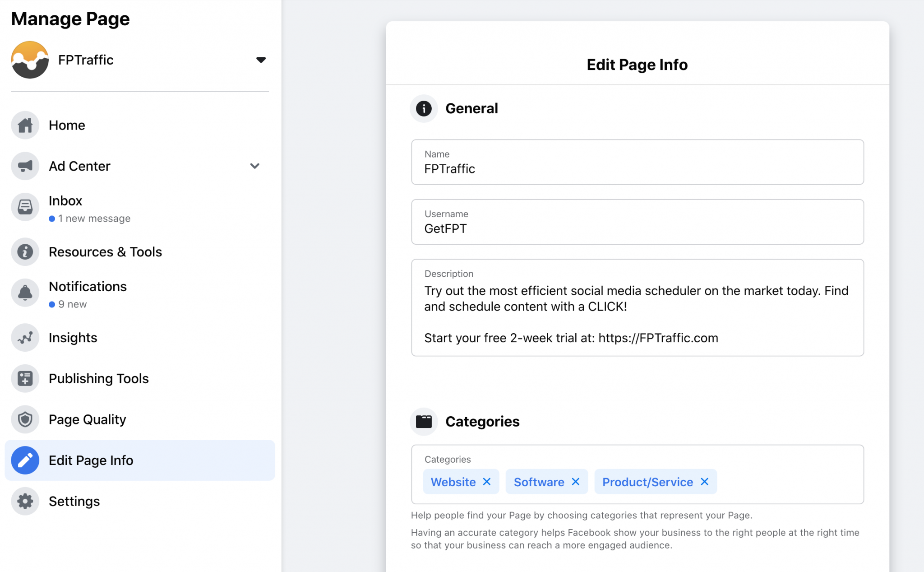Open the Inbox message icon
This screenshot has height=572, width=924.
click(25, 207)
